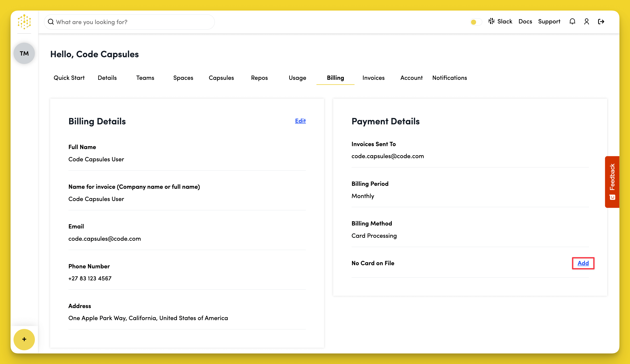Open the user profile icon

586,22
